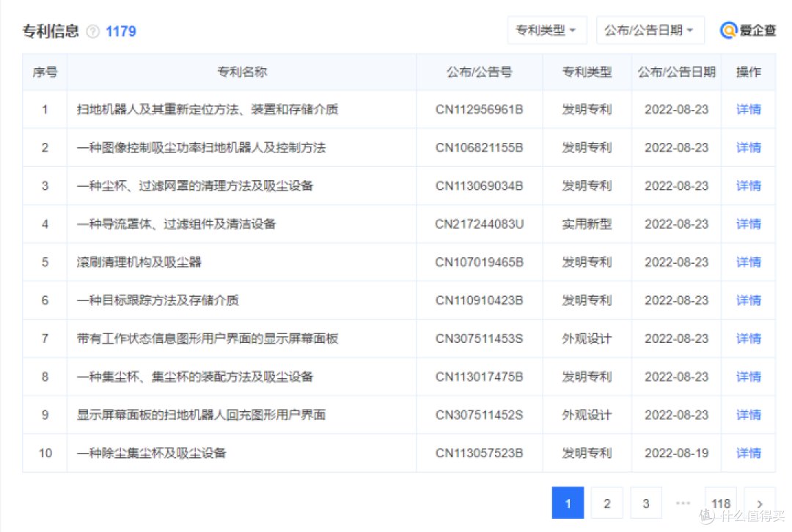Click the 外观设计 type cell in row 9
Viewport: 792px width, 532px height.
point(587,415)
